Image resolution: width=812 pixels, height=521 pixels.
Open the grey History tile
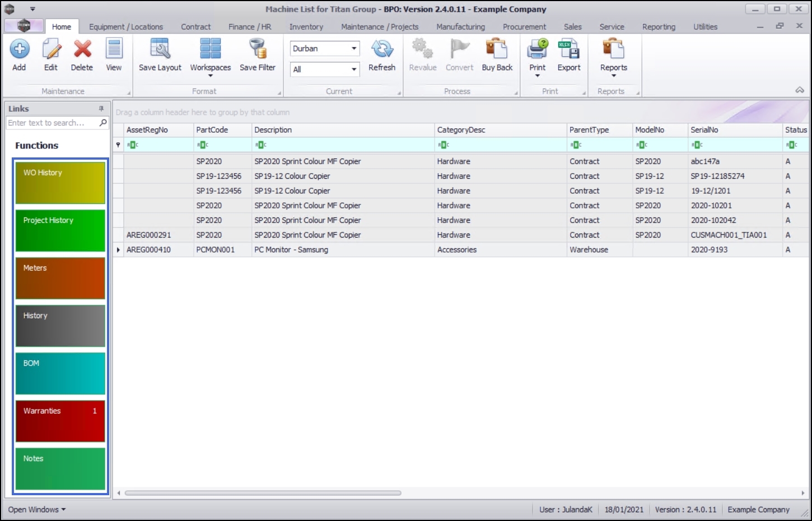[x=60, y=325]
